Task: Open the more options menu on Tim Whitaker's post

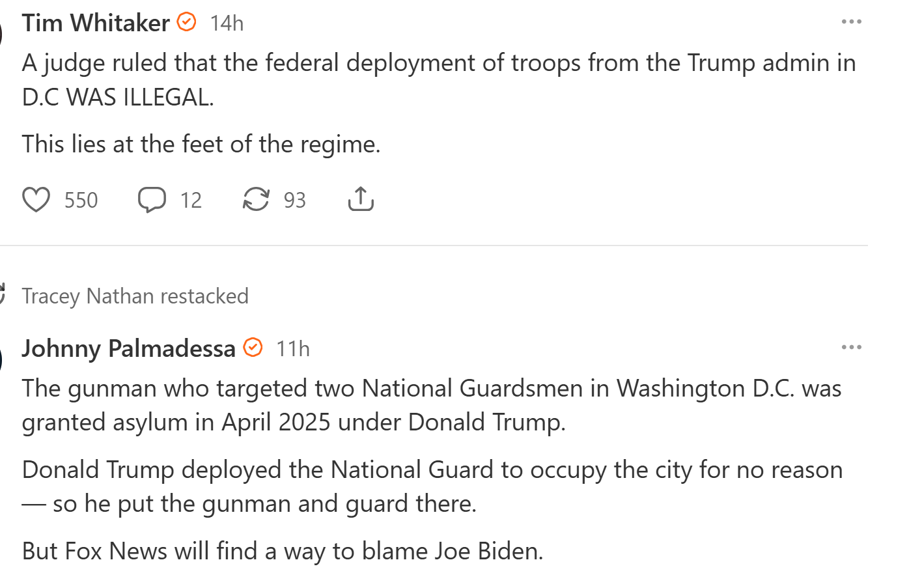Action: (851, 22)
